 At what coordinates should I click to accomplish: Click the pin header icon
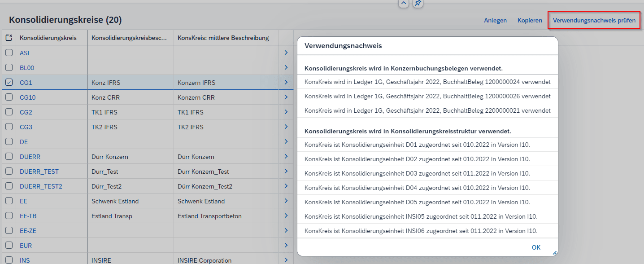(x=418, y=3)
